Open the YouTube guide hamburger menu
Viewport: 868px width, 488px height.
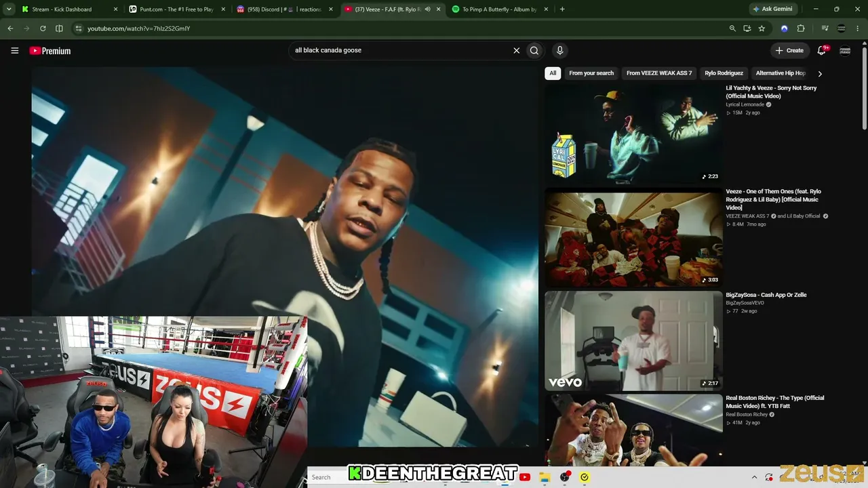[14, 51]
